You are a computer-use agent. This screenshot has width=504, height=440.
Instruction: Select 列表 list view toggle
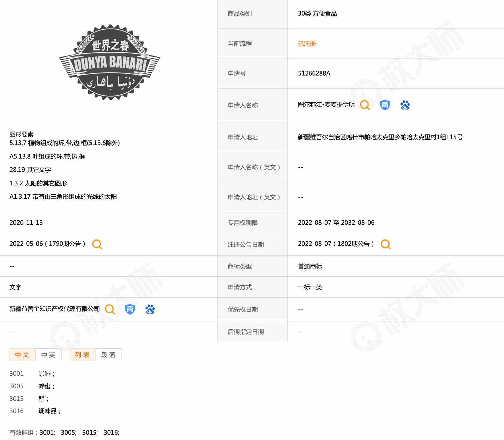[x=83, y=355]
